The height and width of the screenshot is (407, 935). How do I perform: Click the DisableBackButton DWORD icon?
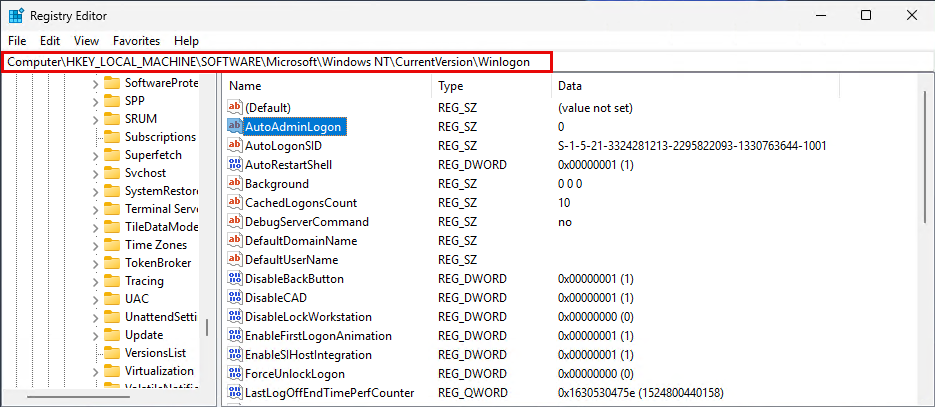[235, 279]
